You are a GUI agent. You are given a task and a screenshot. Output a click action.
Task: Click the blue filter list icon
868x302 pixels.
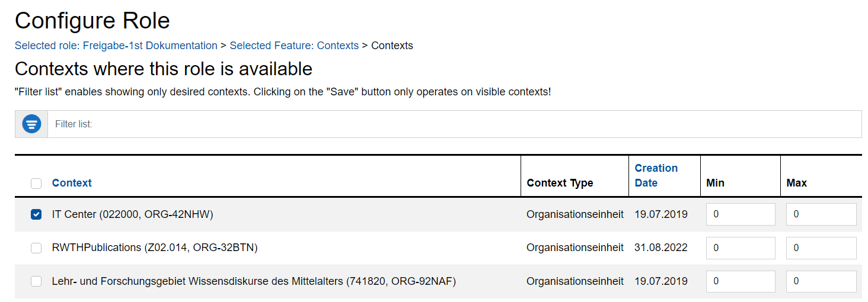click(31, 124)
